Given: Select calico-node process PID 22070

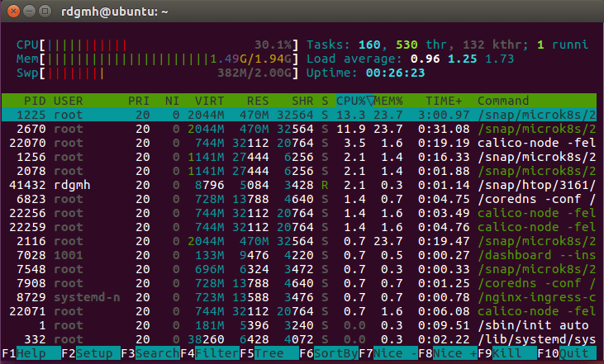Looking at the screenshot, I should click(299, 143).
